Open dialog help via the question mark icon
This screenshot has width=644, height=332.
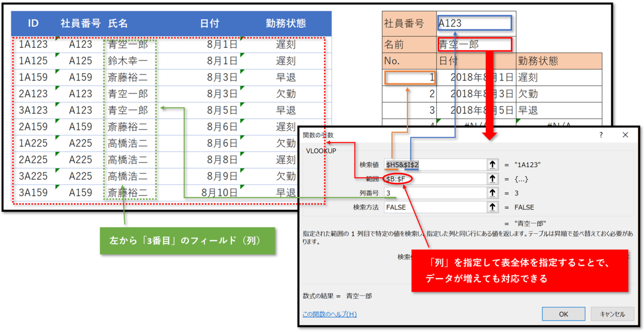pos(601,135)
